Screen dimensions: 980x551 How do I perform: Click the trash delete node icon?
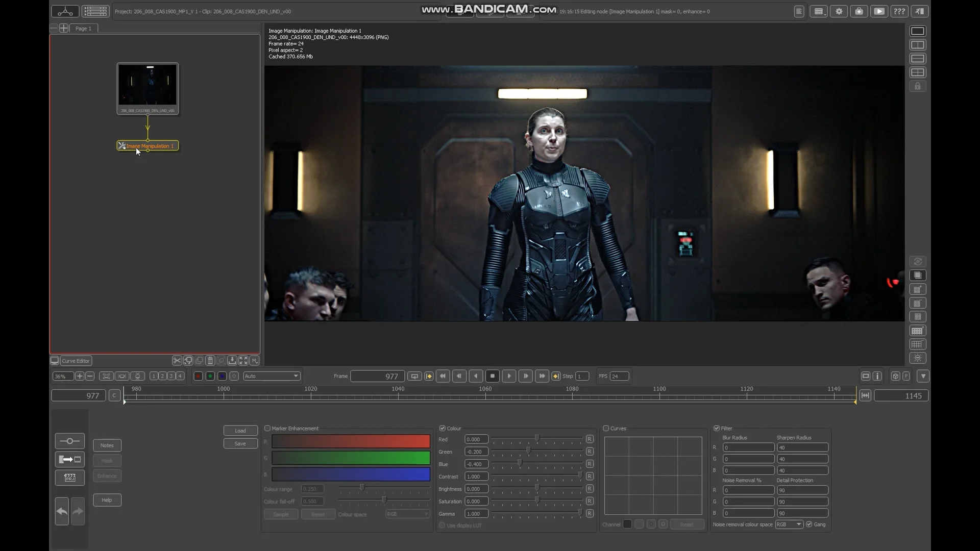coord(210,361)
